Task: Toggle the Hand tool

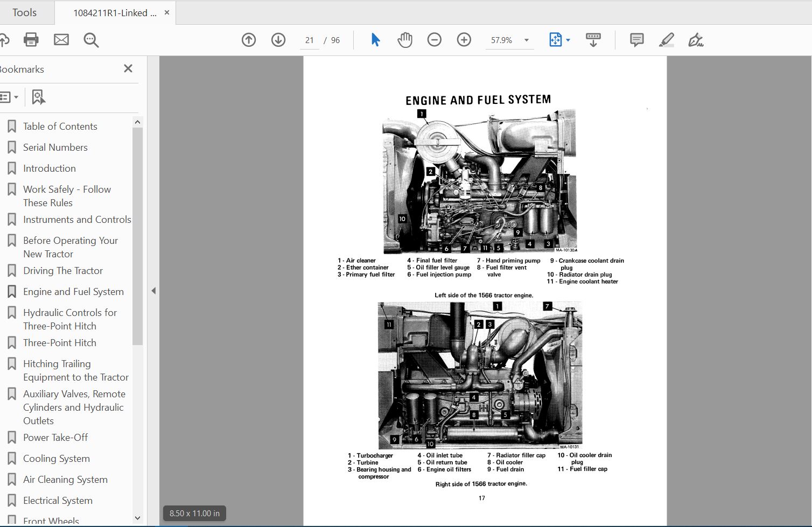Action: click(x=404, y=39)
